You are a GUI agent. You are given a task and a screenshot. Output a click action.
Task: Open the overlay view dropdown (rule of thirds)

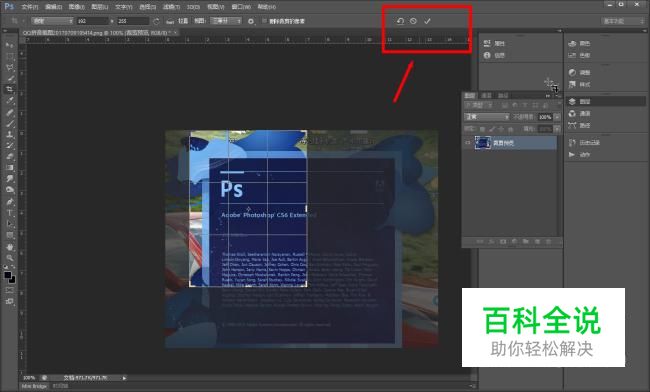click(x=226, y=21)
